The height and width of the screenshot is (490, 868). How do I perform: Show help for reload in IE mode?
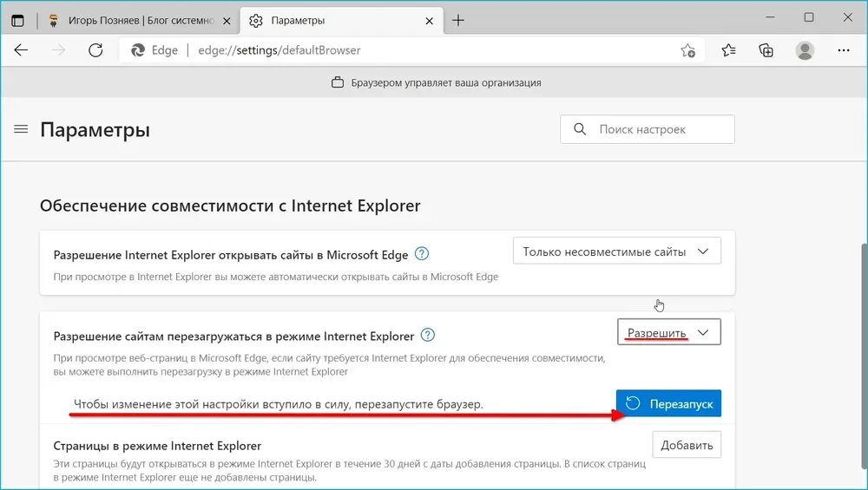coord(428,335)
